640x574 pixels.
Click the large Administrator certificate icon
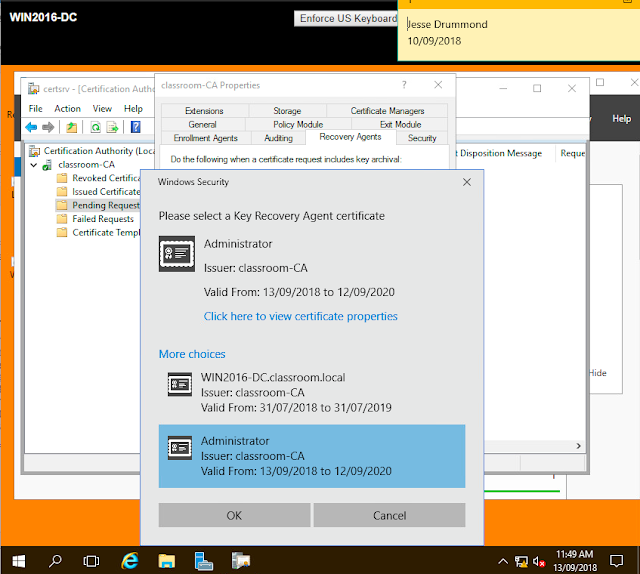click(177, 254)
